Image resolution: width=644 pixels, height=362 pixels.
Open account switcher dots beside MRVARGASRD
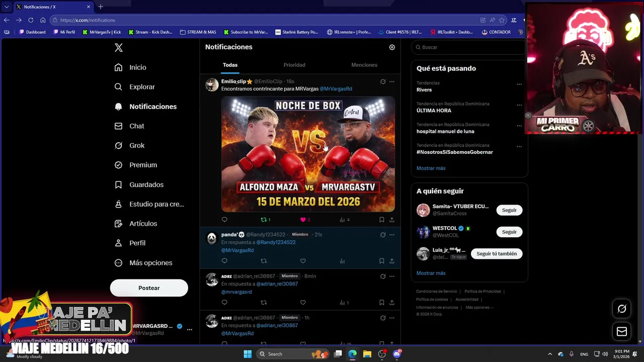190,329
